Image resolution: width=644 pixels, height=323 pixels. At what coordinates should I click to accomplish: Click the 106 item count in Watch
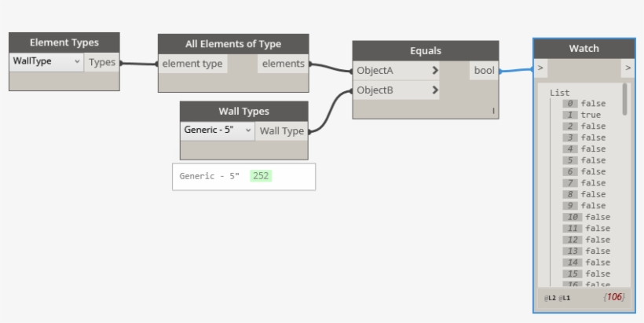point(613,297)
